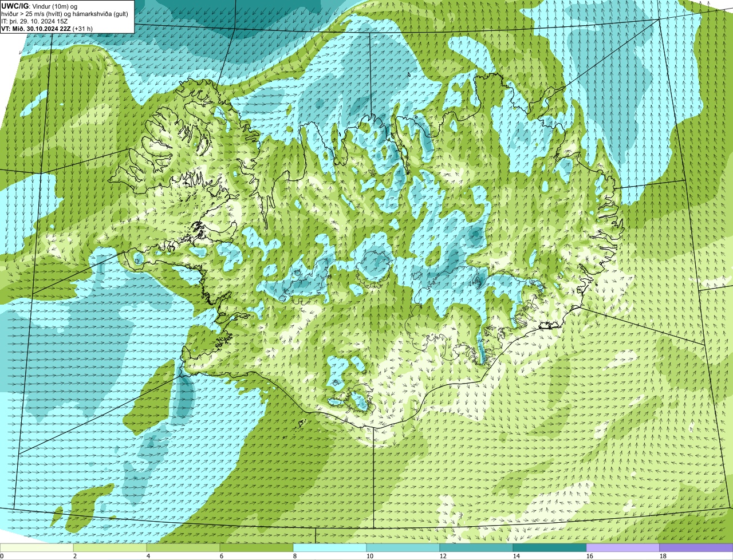Click the pale yellow 0–2 m/s legend swatch

click(x=37, y=547)
